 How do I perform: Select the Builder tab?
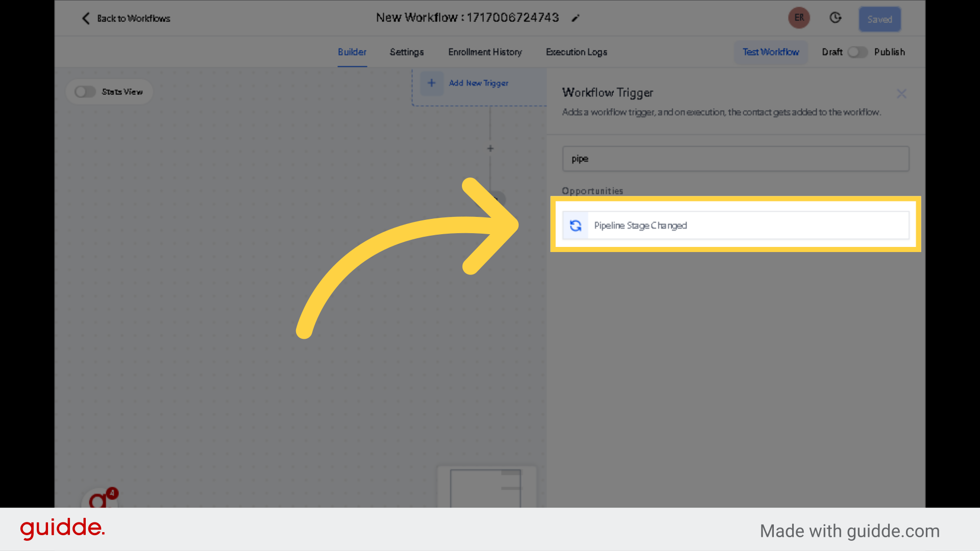pyautogui.click(x=351, y=52)
